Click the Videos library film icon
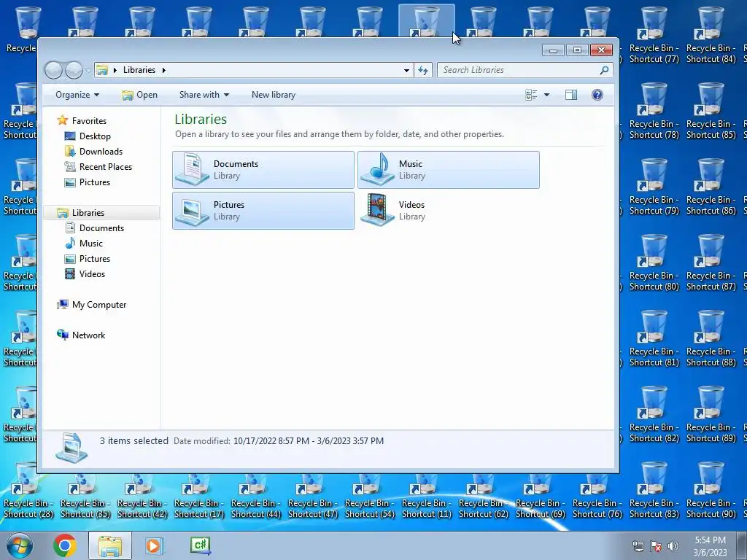 [x=377, y=209]
